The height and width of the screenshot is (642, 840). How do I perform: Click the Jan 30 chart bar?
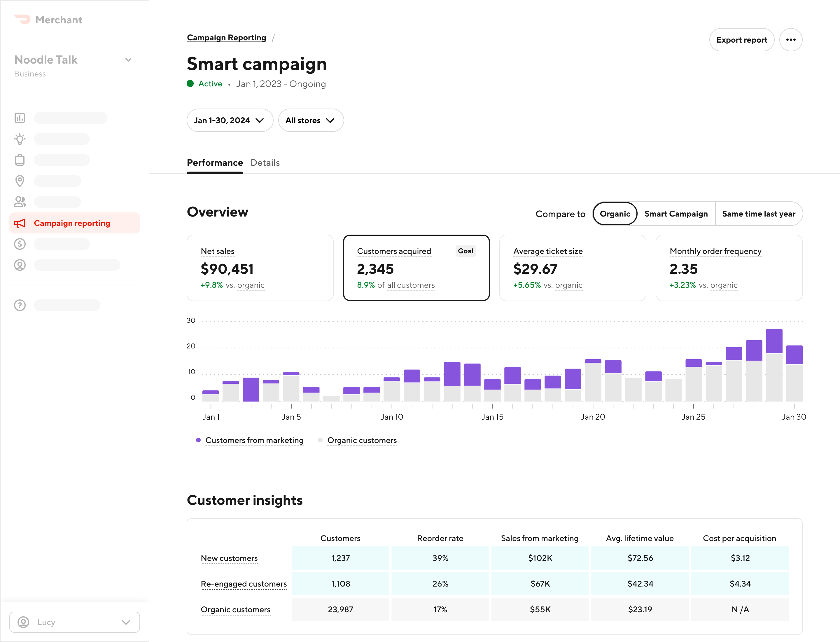pyautogui.click(x=794, y=373)
